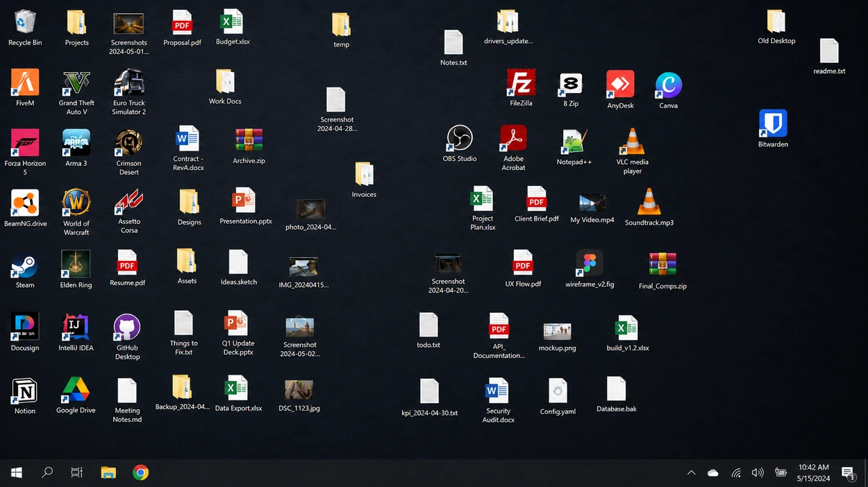Select the OBS Studio shortcut

click(x=459, y=138)
